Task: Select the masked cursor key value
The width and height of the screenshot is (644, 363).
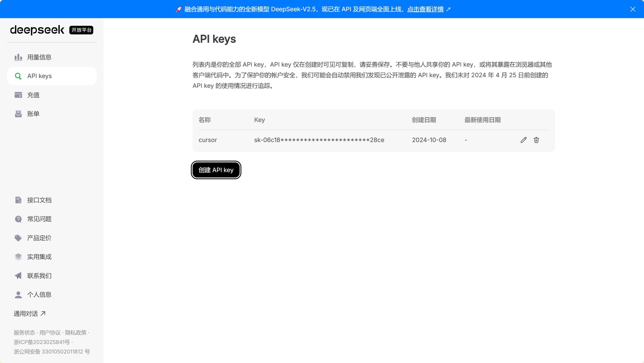Action: point(319,140)
